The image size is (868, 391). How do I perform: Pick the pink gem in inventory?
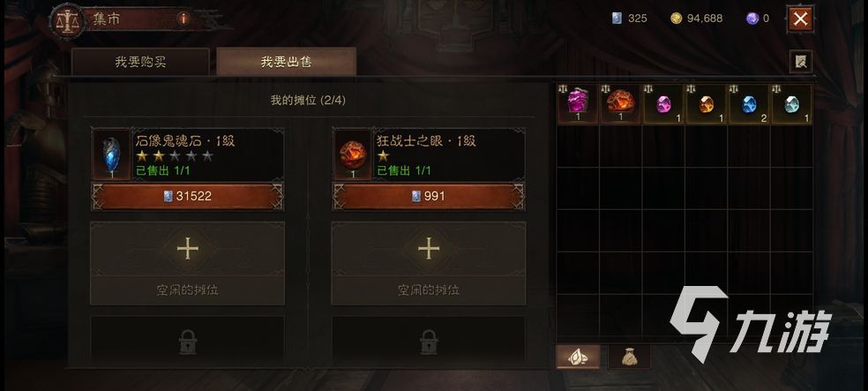663,103
